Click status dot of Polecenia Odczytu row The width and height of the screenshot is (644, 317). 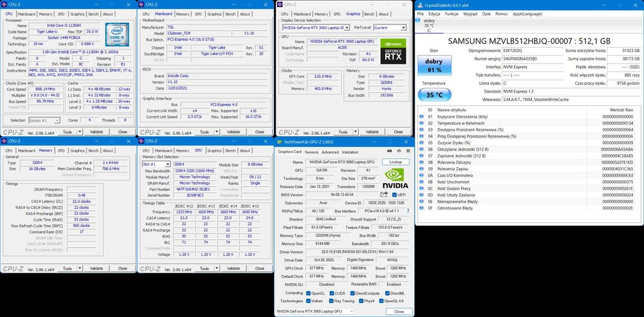coord(421,163)
